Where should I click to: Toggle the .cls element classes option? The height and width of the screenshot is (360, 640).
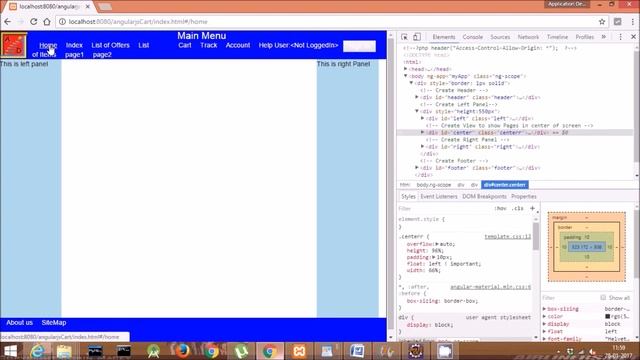coord(518,208)
